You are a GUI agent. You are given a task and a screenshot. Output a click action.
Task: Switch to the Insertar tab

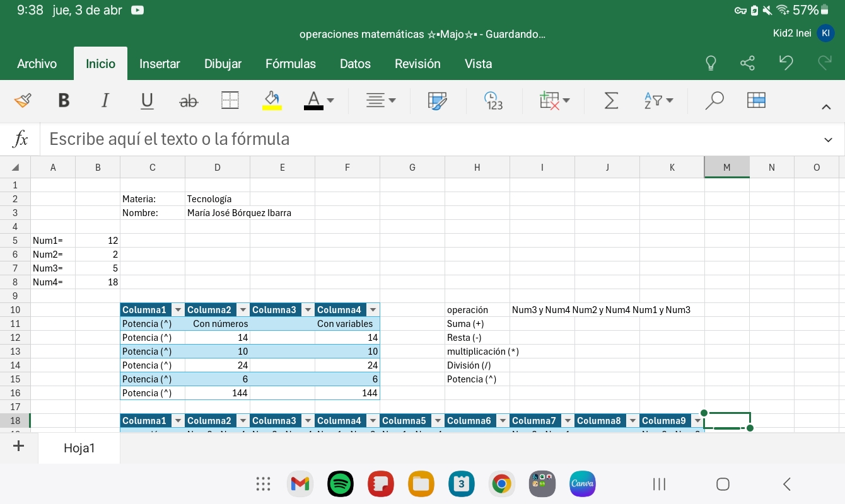coord(160,64)
